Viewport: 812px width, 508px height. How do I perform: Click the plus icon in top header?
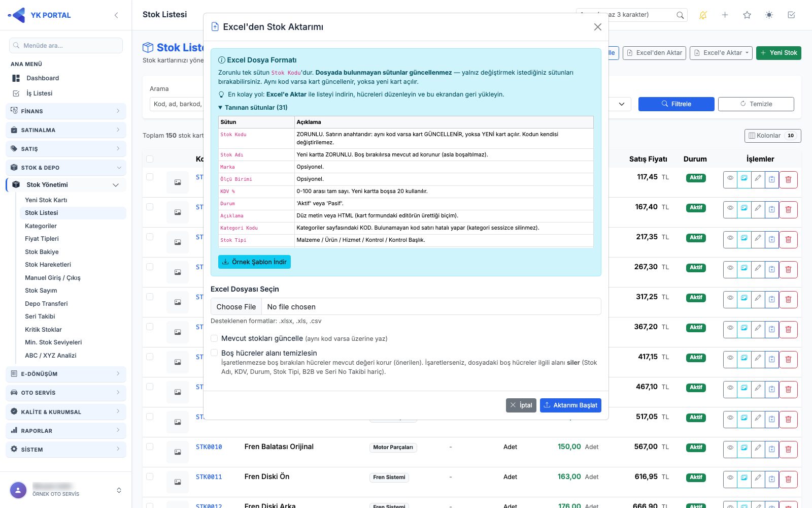(725, 15)
